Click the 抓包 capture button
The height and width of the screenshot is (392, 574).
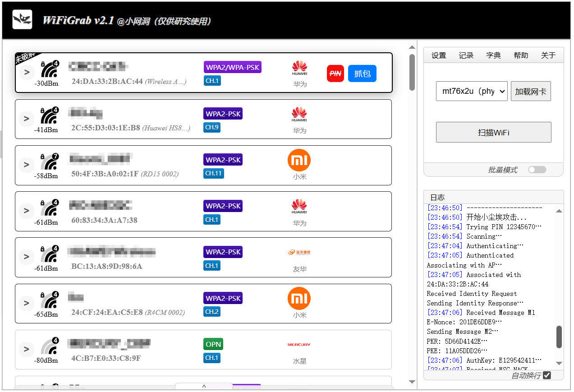(362, 74)
